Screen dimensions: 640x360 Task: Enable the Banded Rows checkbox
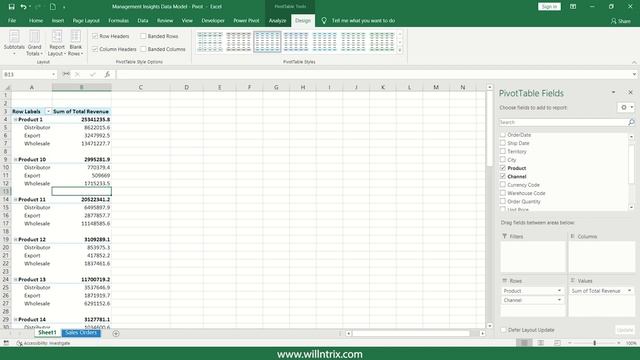click(x=143, y=36)
